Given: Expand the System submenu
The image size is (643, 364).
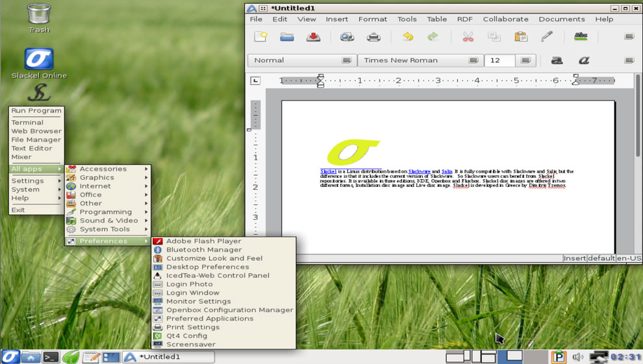Looking at the screenshot, I should coord(36,189).
